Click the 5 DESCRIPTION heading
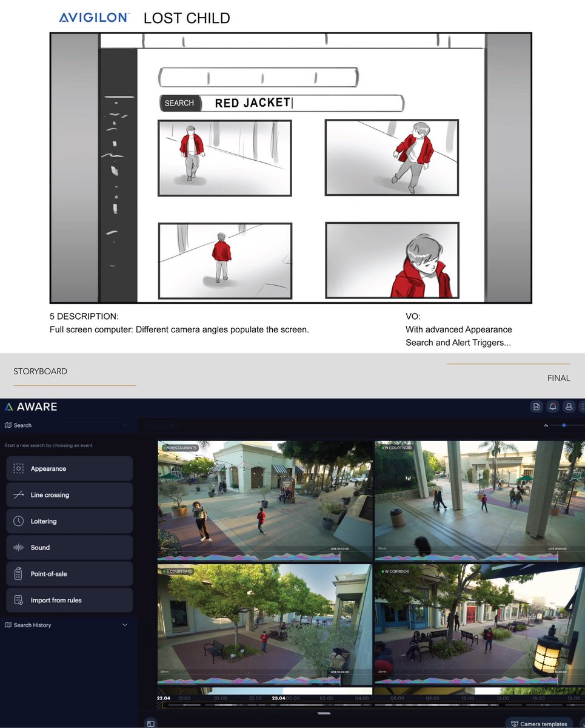This screenshot has width=585, height=728. (x=84, y=317)
